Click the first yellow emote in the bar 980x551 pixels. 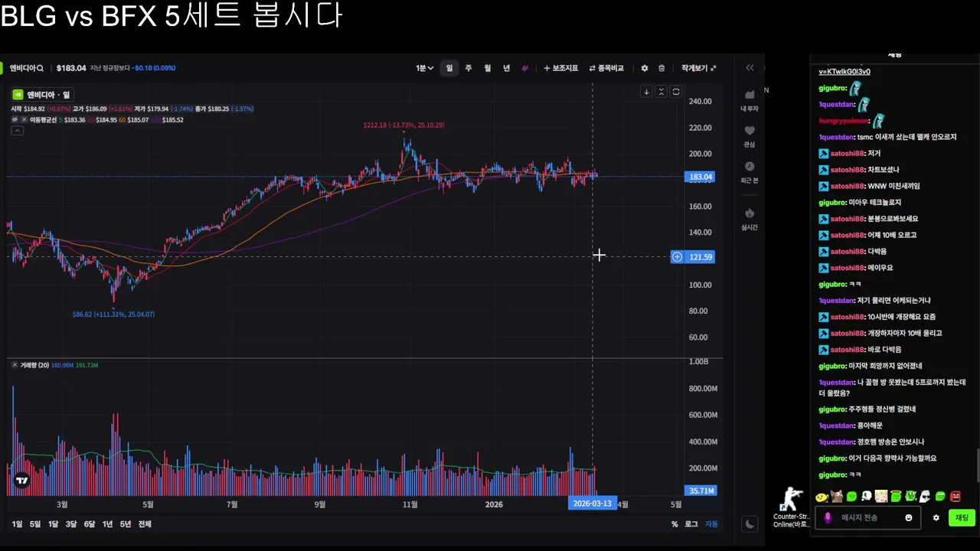click(822, 497)
